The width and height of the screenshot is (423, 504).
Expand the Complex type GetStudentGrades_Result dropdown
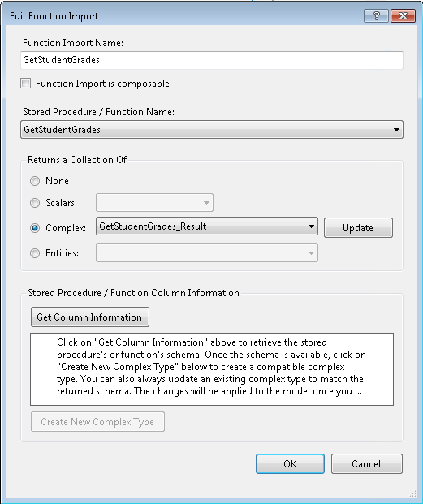[x=207, y=226]
